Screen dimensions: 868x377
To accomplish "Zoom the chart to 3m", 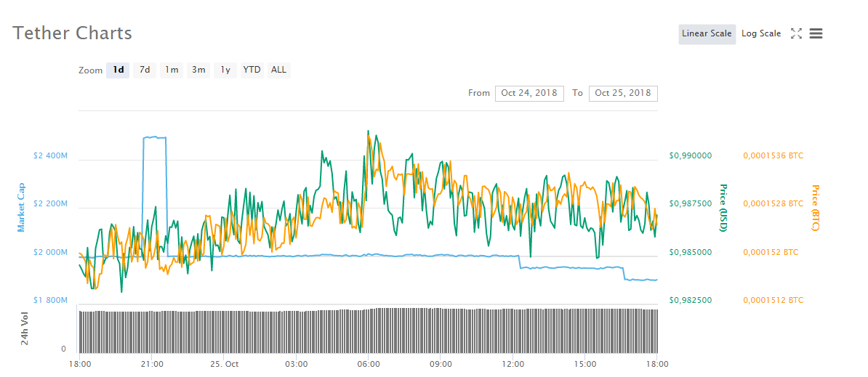I will tap(198, 70).
